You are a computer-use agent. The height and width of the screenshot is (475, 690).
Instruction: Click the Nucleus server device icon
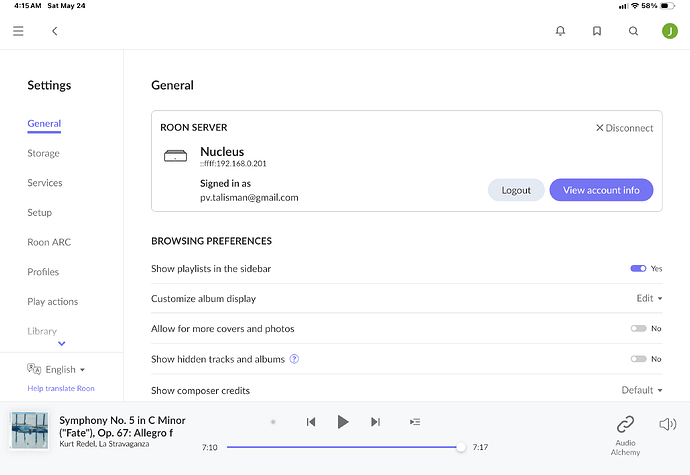click(175, 156)
